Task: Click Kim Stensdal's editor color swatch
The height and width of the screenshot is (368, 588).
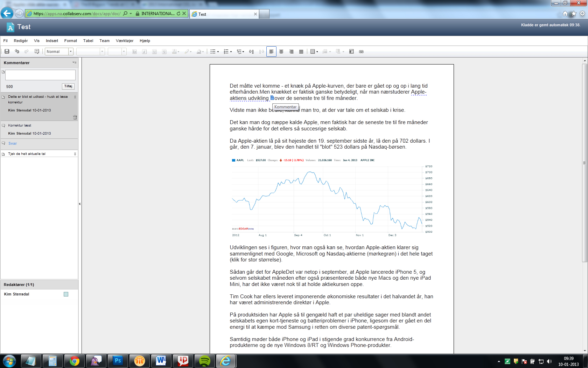Action: (x=66, y=294)
